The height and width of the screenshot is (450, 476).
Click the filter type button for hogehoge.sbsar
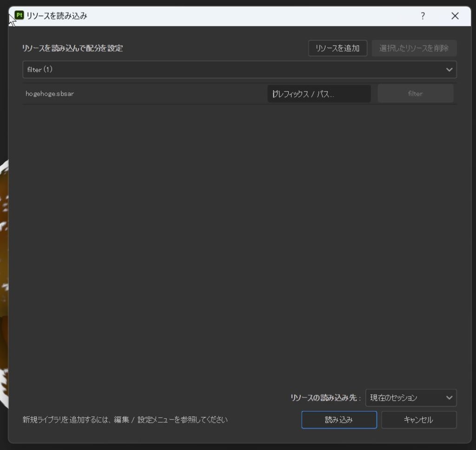415,94
